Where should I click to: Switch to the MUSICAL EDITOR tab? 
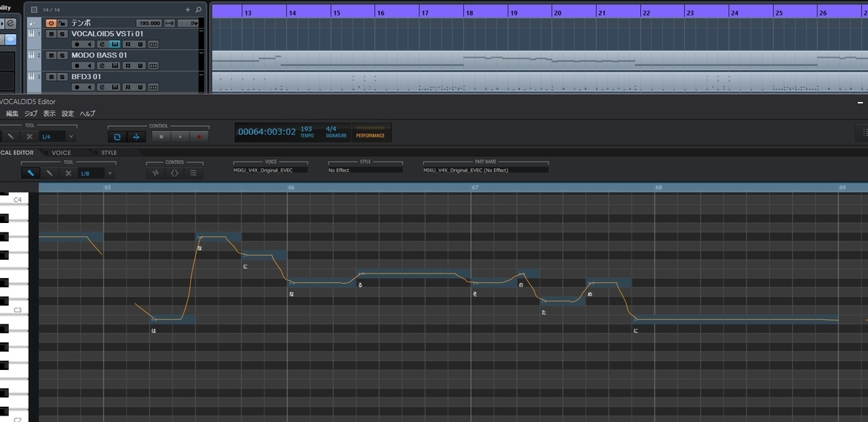17,153
